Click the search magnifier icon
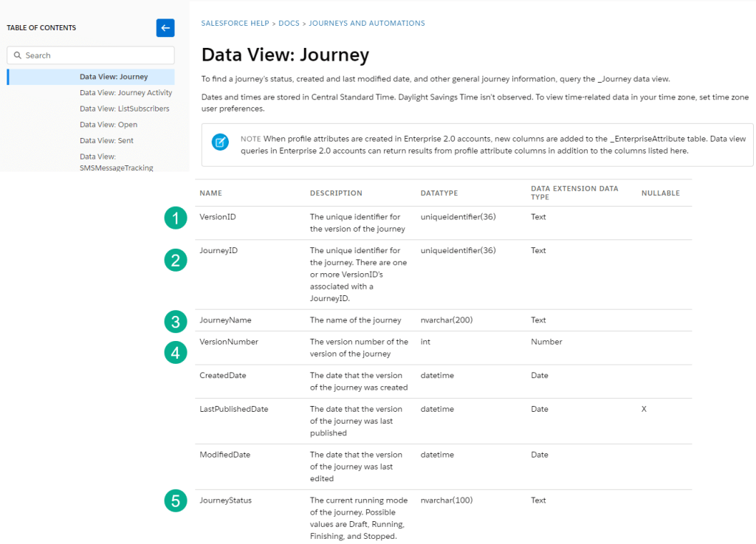This screenshot has width=756, height=544. [18, 55]
